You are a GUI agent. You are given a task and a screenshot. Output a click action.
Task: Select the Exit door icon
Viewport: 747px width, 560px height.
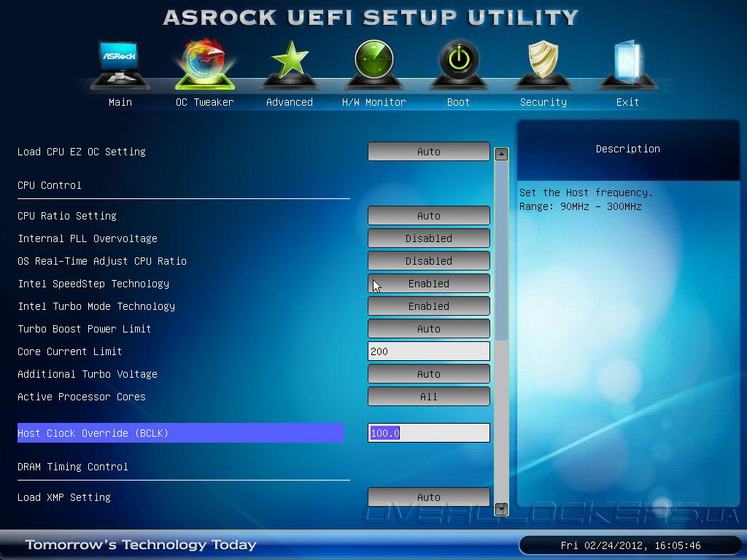[627, 64]
